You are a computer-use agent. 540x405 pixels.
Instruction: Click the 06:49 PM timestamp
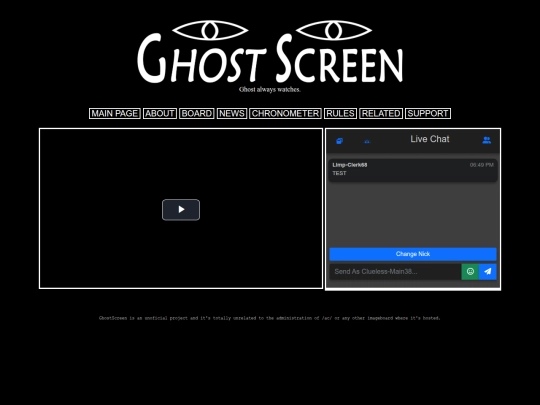tap(481, 165)
